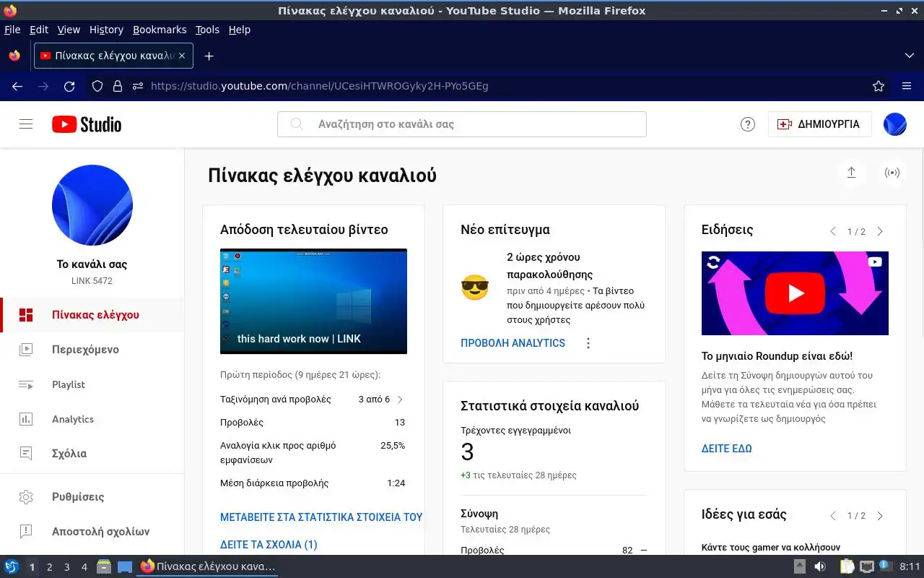This screenshot has height=578, width=924.
Task: Select the Προβολές 13 row
Action: coord(313,423)
